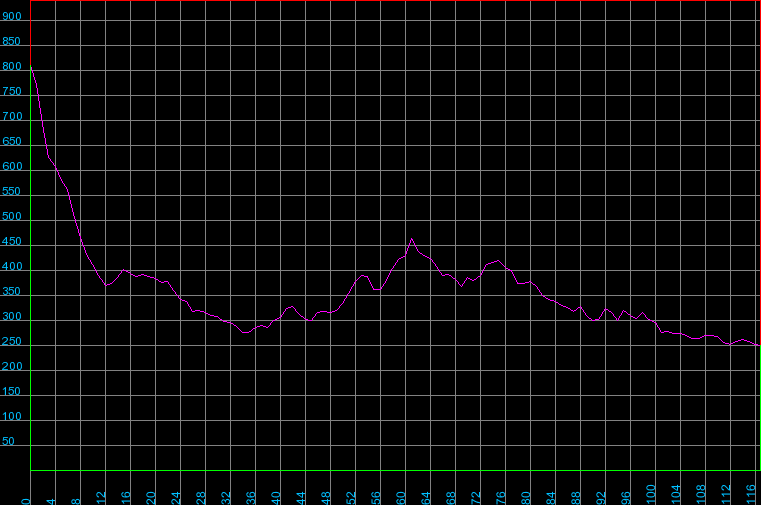Select the 88 x-axis label
The height and width of the screenshot is (505, 761).
[x=576, y=498]
